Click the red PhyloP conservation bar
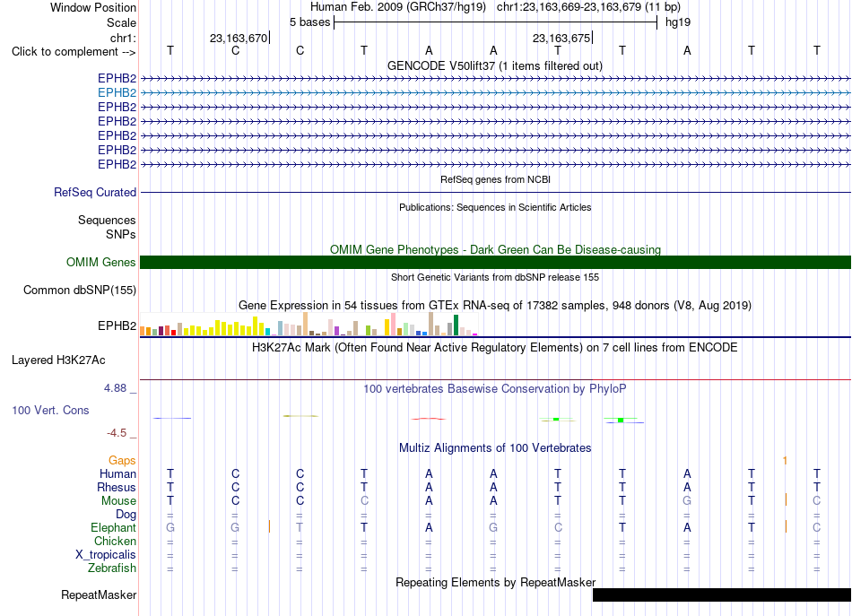Screen dimensions: 852x616 point(428,419)
